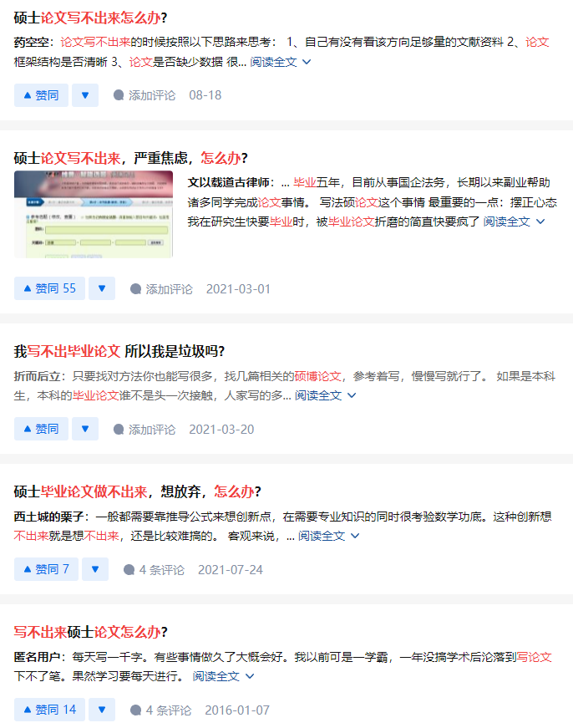
Task: Expand 阅读全文 in 药空空 answer
Action: click(x=281, y=62)
